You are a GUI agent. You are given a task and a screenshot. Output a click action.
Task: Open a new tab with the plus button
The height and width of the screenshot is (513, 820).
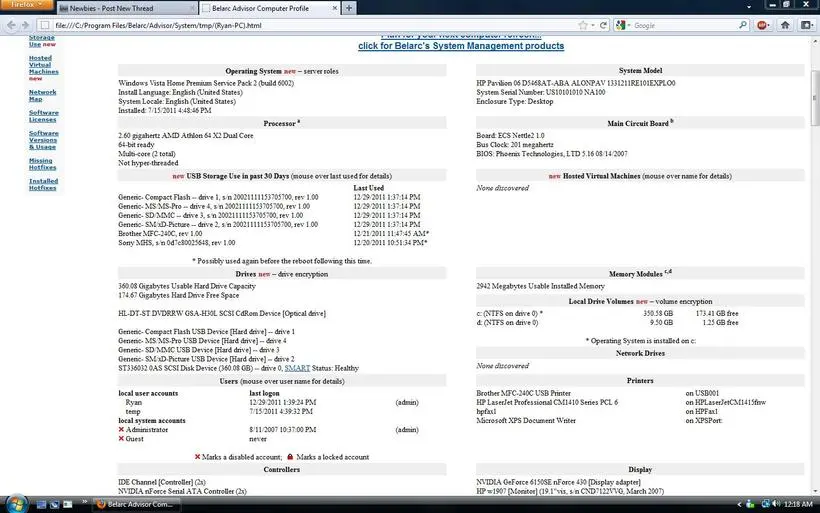click(349, 8)
